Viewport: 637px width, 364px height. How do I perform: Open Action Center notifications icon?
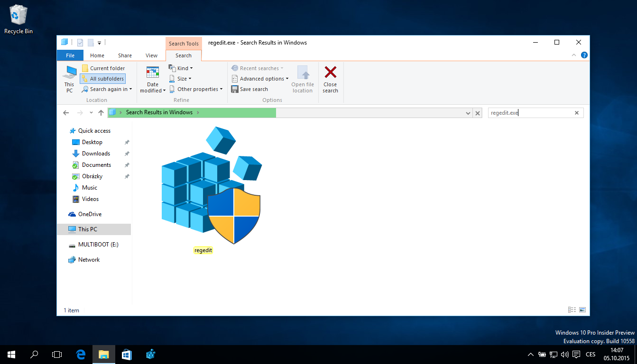click(576, 354)
